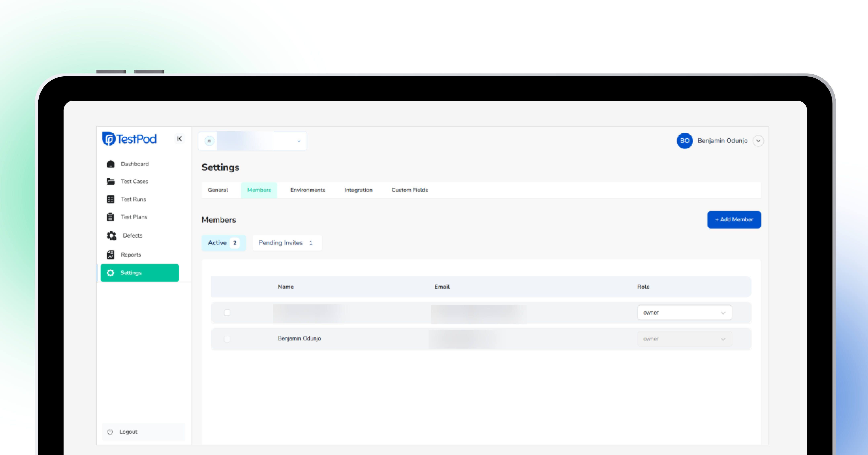Click the Benjamin Odunjo name cell

click(x=299, y=338)
